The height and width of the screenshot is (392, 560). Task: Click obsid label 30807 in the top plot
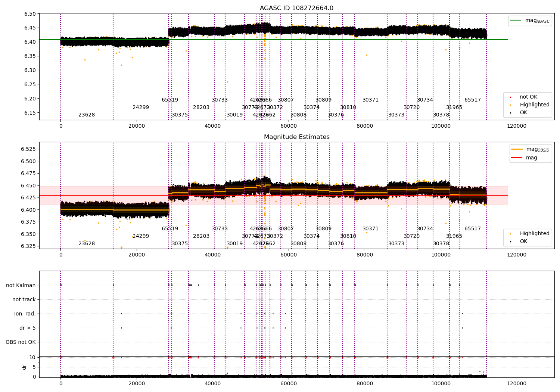point(286,100)
